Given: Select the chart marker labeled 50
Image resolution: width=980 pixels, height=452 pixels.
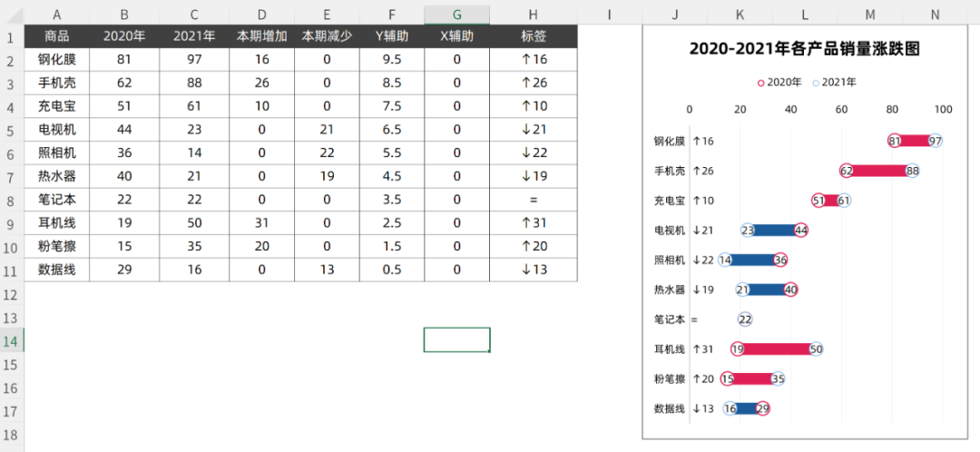Looking at the screenshot, I should click(x=816, y=349).
